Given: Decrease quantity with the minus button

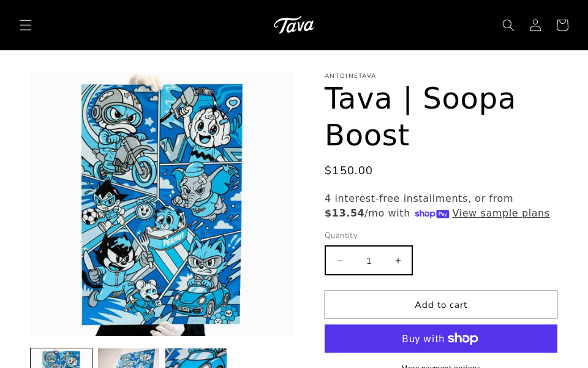Looking at the screenshot, I should [x=340, y=261].
